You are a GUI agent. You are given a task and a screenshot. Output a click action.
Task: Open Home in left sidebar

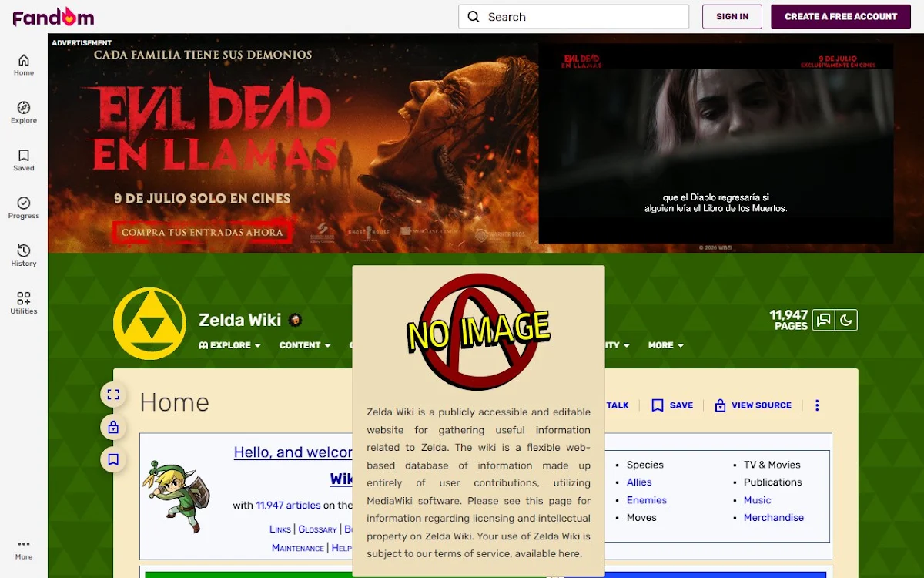(24, 65)
